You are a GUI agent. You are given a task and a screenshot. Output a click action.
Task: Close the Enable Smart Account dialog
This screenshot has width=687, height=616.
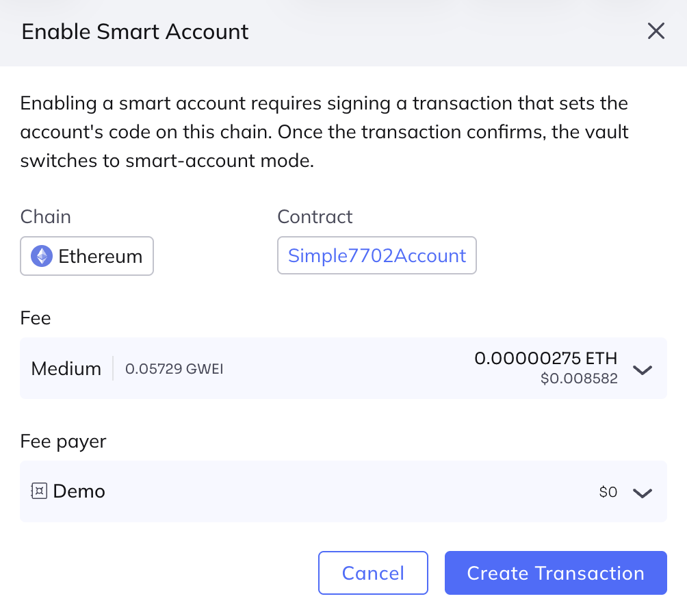pos(656,31)
